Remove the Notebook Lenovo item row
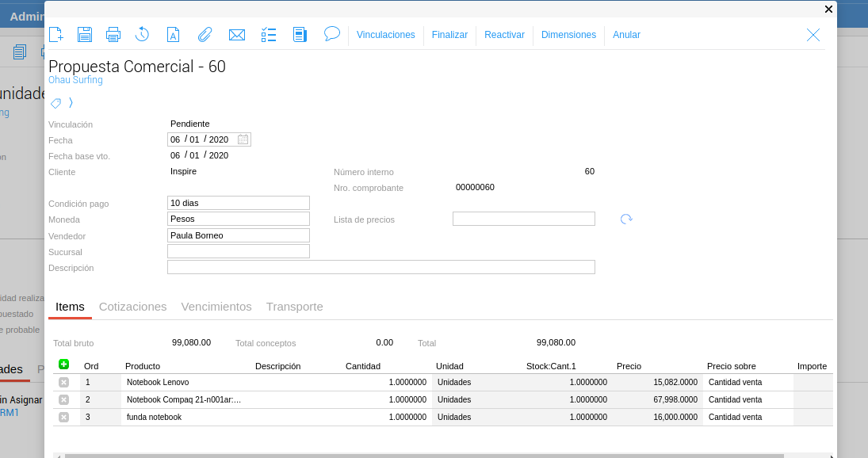This screenshot has width=868, height=458. 64,382
